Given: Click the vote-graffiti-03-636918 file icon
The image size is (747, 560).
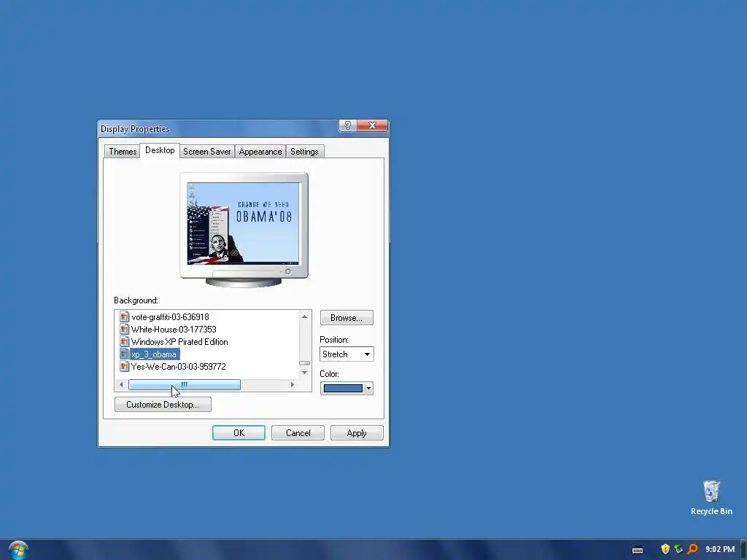Looking at the screenshot, I should coord(124,316).
